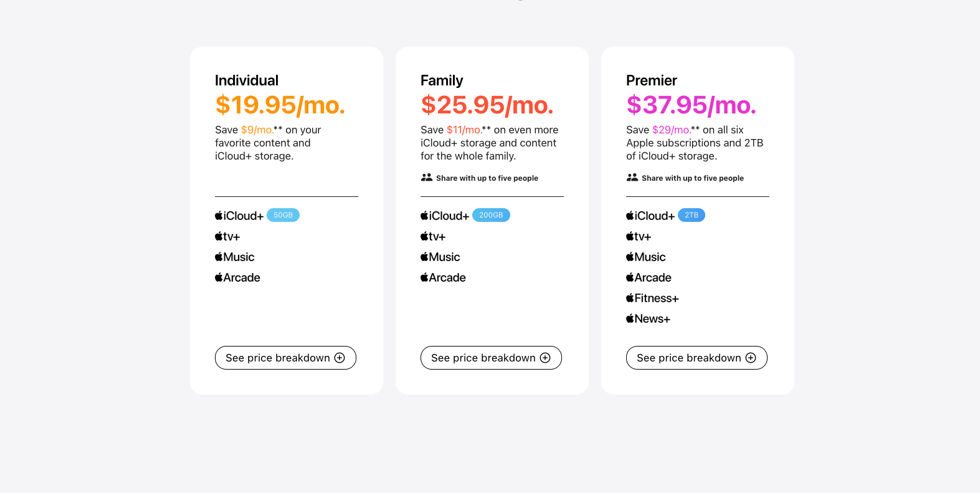The image size is (980, 493).
Task: Click the orange $19.95/mo. price text
Action: [x=279, y=105]
